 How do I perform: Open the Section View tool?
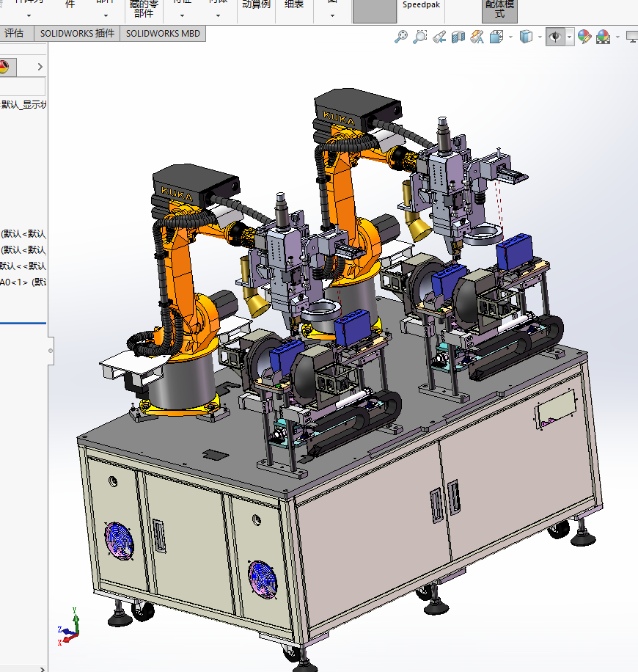coord(458,37)
